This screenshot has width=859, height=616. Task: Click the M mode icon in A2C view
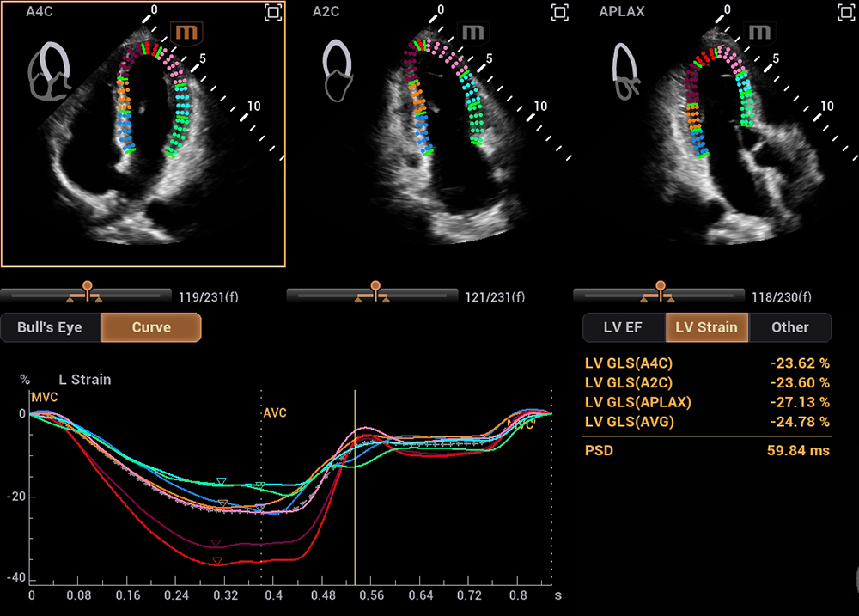coord(473,34)
